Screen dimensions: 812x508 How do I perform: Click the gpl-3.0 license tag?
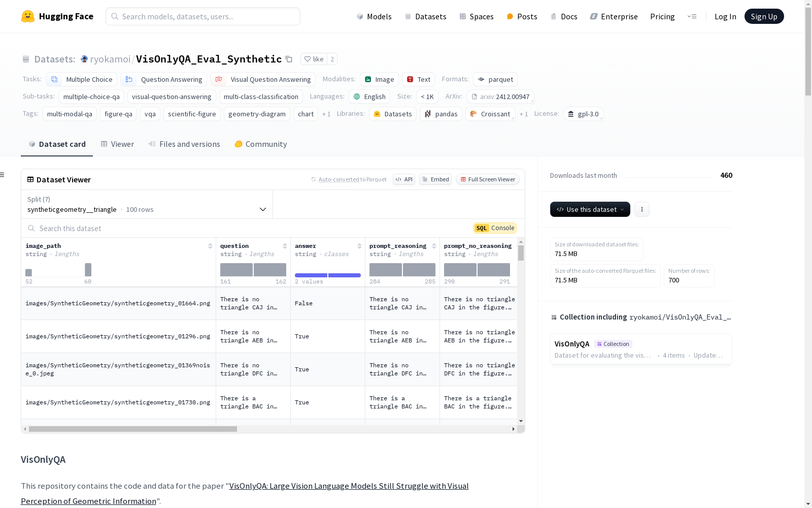584,114
